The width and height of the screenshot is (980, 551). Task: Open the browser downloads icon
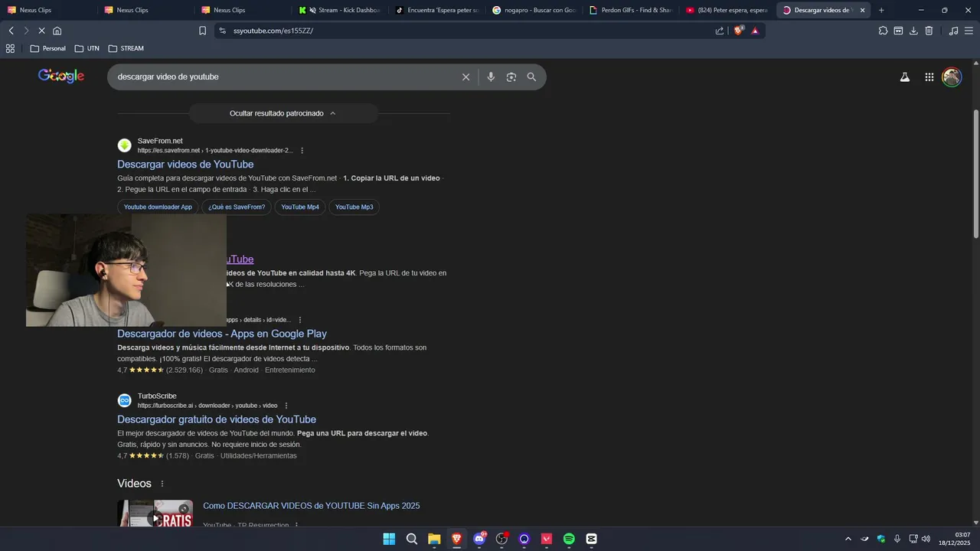tap(913, 31)
